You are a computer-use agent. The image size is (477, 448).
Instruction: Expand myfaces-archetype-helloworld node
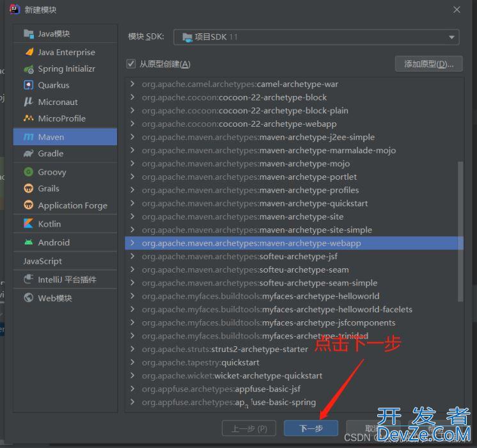132,296
